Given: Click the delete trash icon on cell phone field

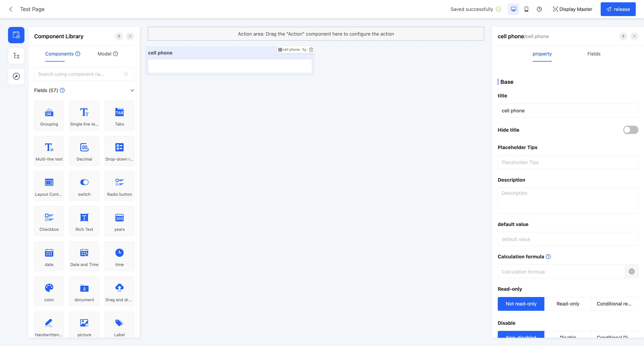Looking at the screenshot, I should 311,50.
